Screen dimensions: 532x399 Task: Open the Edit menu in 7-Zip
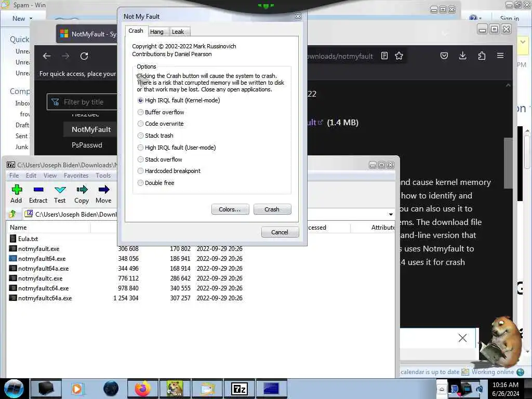(x=31, y=176)
